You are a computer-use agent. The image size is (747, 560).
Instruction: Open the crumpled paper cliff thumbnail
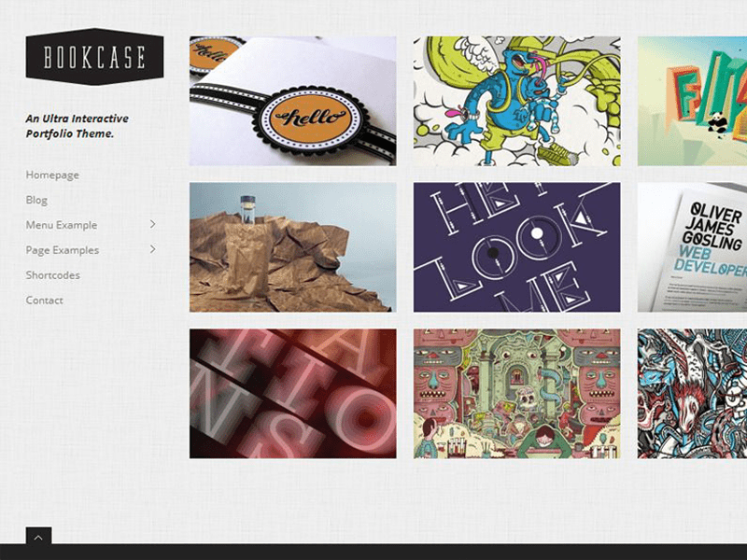coord(293,247)
